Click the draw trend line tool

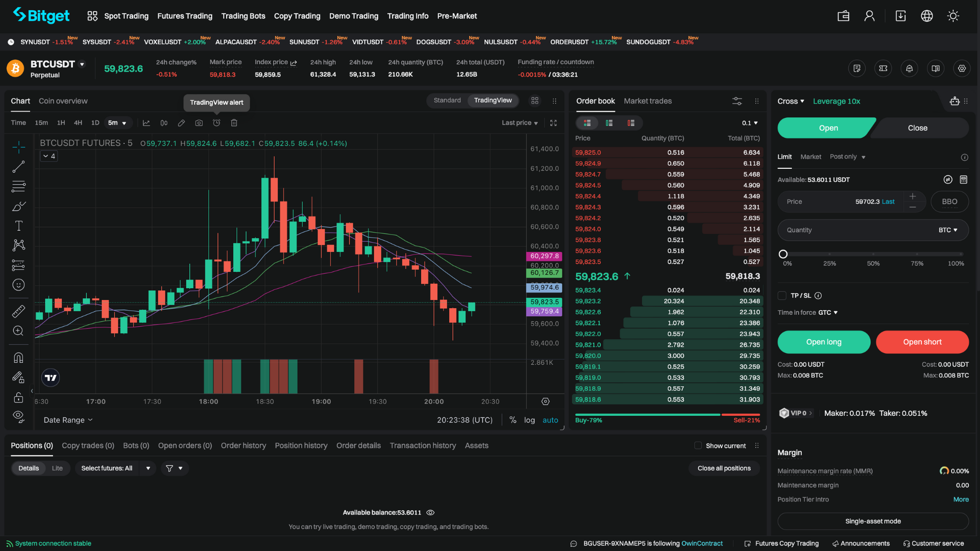click(x=17, y=165)
